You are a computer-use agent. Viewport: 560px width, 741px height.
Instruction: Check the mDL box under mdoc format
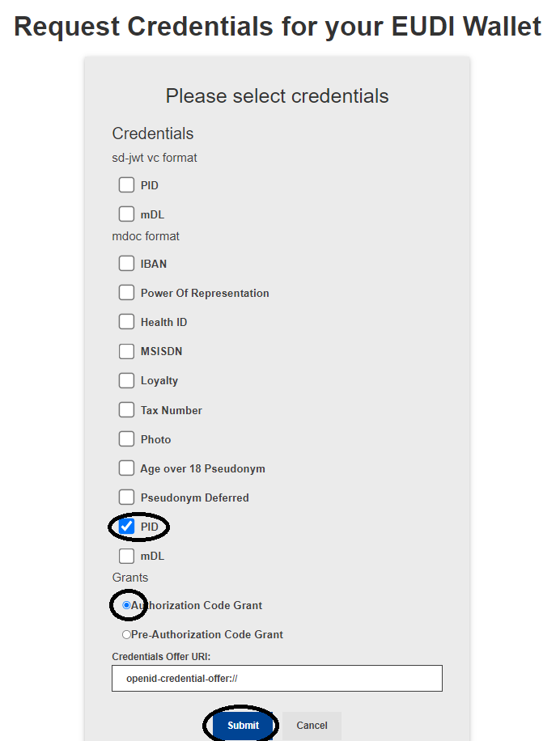tap(126, 556)
